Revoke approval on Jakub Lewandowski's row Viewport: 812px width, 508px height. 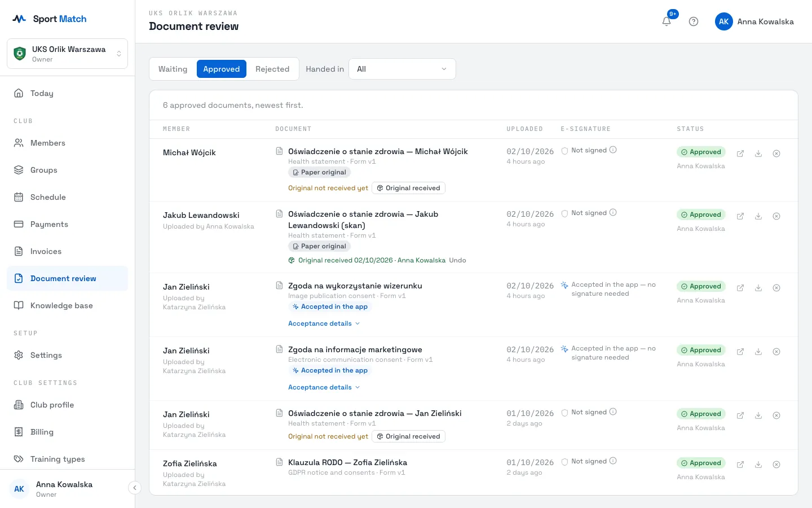point(776,216)
